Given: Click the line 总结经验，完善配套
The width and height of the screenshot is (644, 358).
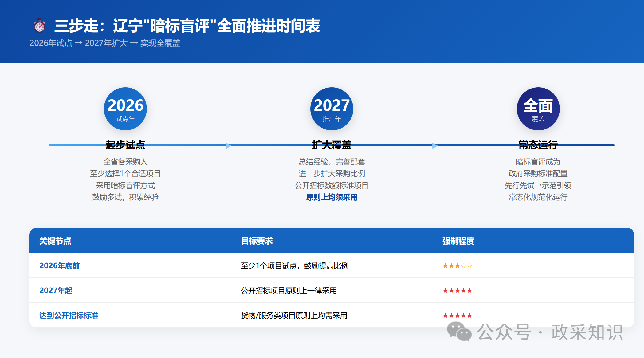Looking at the screenshot, I should [332, 162].
